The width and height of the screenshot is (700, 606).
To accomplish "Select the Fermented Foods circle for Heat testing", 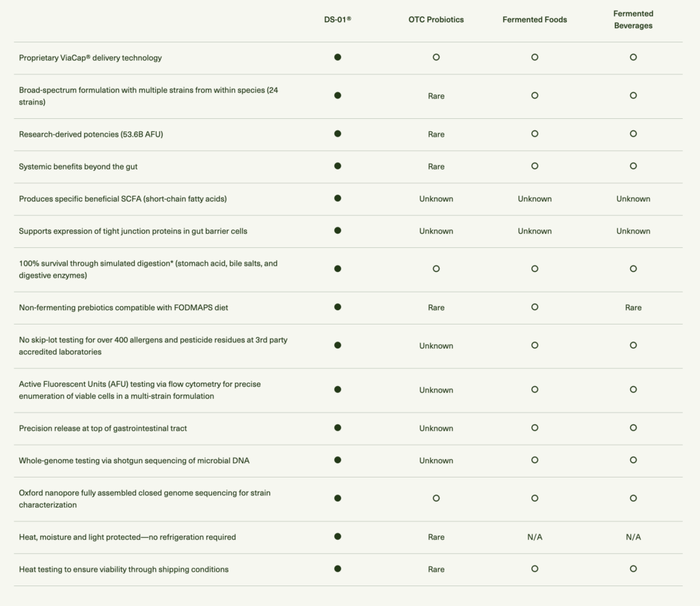I will pos(535,569).
